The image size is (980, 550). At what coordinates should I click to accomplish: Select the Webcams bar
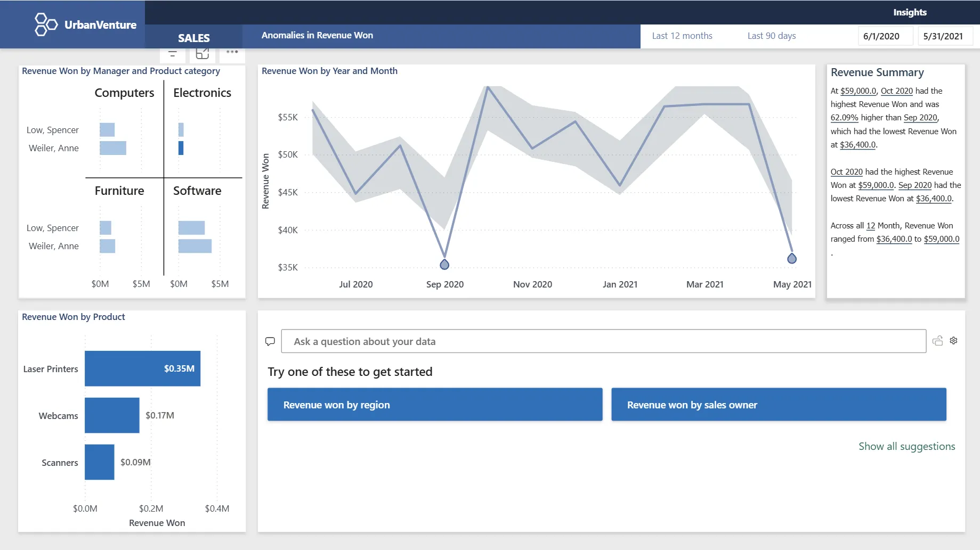pyautogui.click(x=112, y=415)
